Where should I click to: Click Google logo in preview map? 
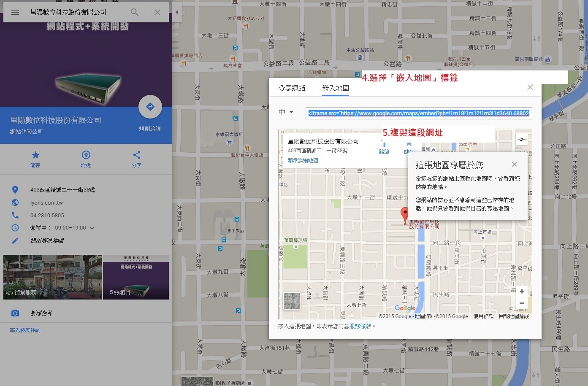click(405, 308)
